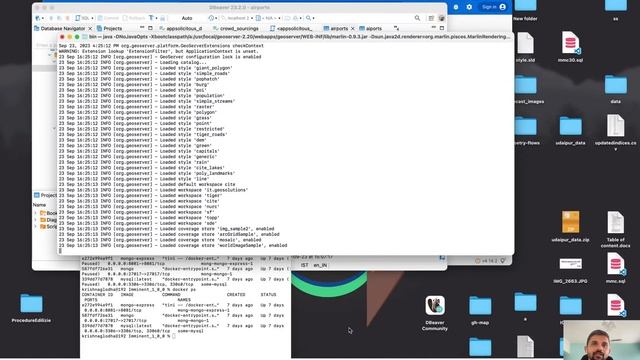The height and width of the screenshot is (360, 640).
Task: Open the mmc30.sql file on desktop
Action: [x=570, y=47]
